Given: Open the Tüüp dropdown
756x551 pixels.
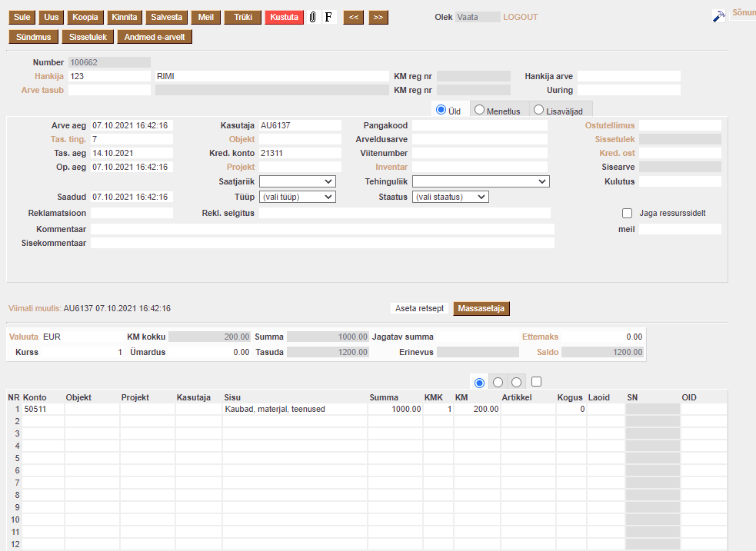Looking at the screenshot, I should pos(298,197).
